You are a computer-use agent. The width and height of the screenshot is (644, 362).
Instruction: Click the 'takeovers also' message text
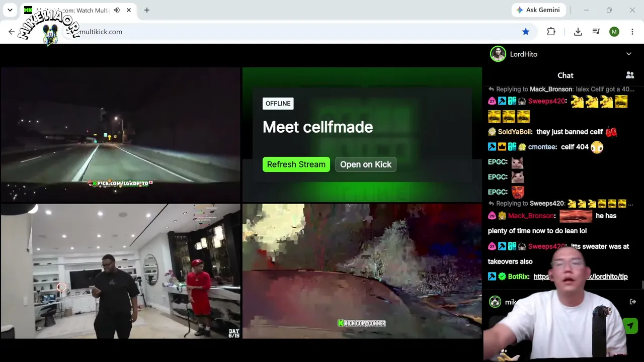click(510, 261)
